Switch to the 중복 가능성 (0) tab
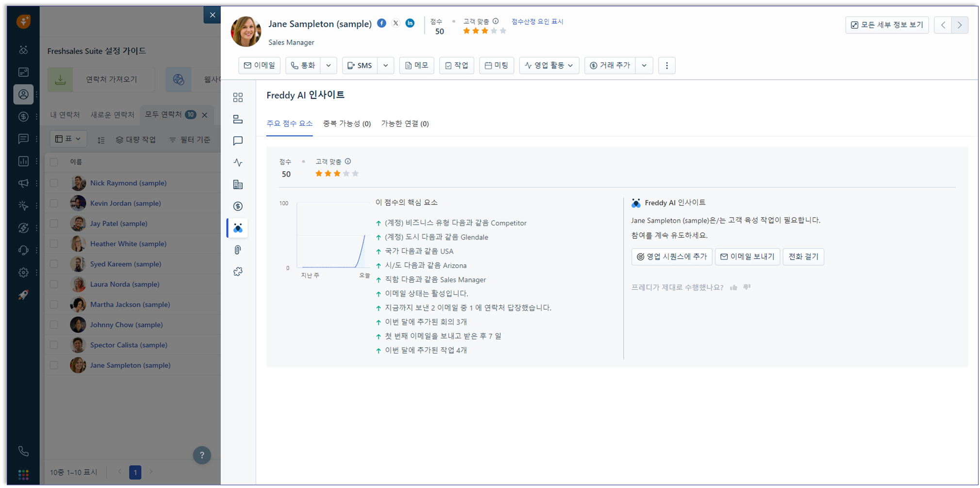Screen dimensions: 980x488 pos(347,124)
